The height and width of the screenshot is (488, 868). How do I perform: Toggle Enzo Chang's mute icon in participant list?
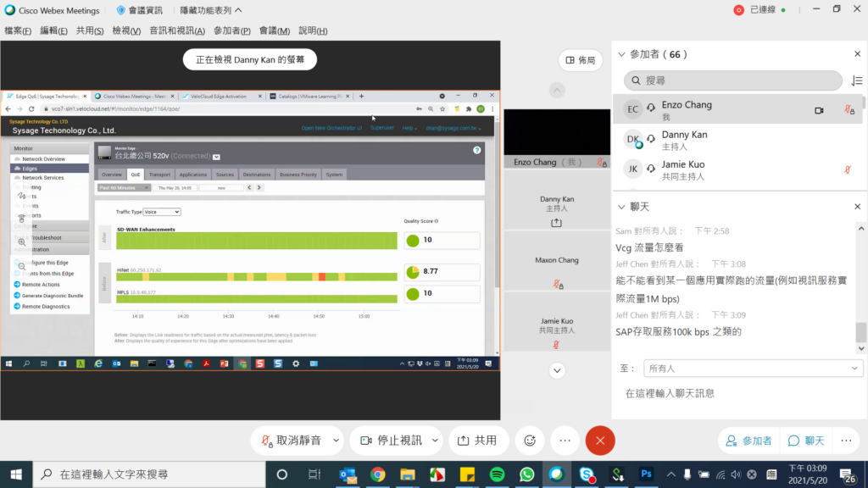coord(849,109)
